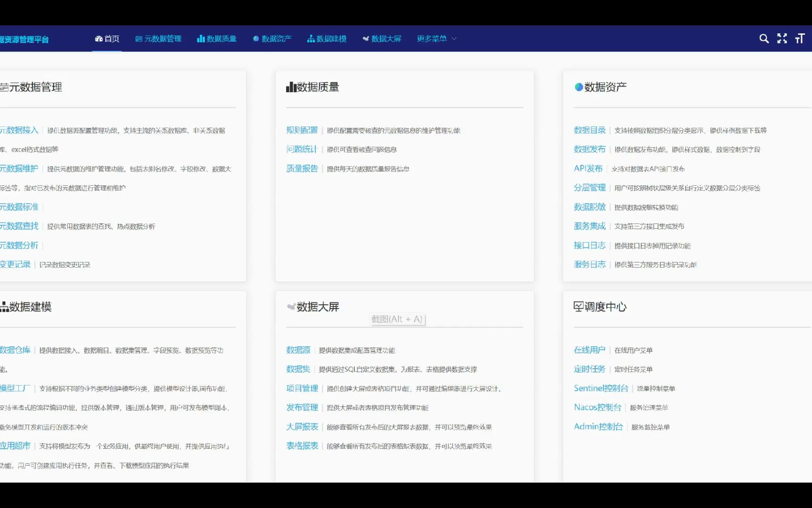Open 数据仓库 link
Screen dimensions: 812x508
coord(16,350)
